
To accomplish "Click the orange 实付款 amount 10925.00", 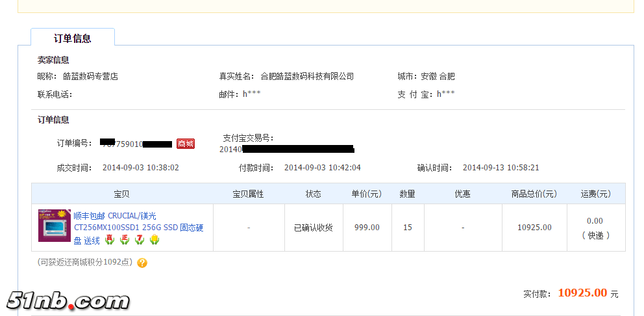I will pos(582,293).
